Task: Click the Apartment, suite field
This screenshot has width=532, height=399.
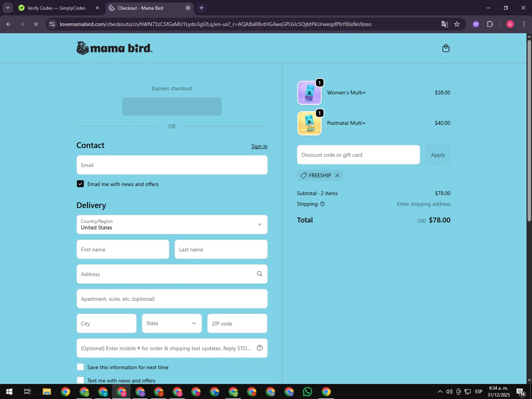Action: [172, 299]
